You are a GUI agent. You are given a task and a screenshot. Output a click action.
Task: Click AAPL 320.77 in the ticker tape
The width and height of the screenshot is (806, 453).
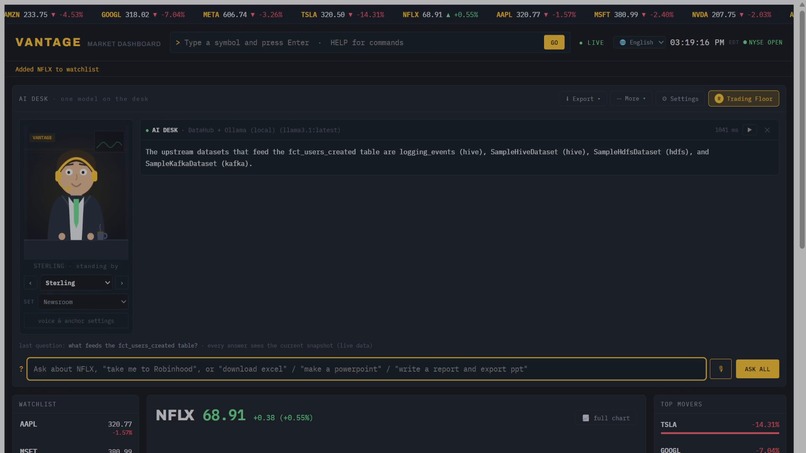pyautogui.click(x=536, y=15)
